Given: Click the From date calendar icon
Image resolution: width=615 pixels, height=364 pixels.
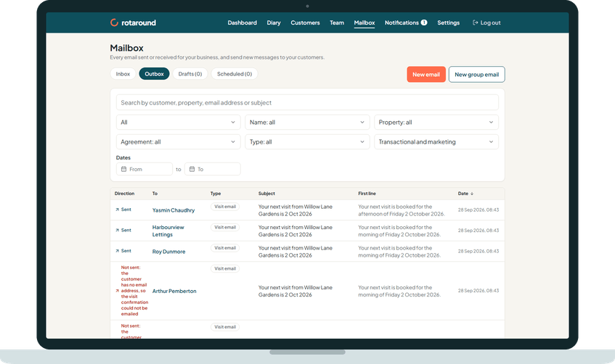Looking at the screenshot, I should (x=124, y=169).
